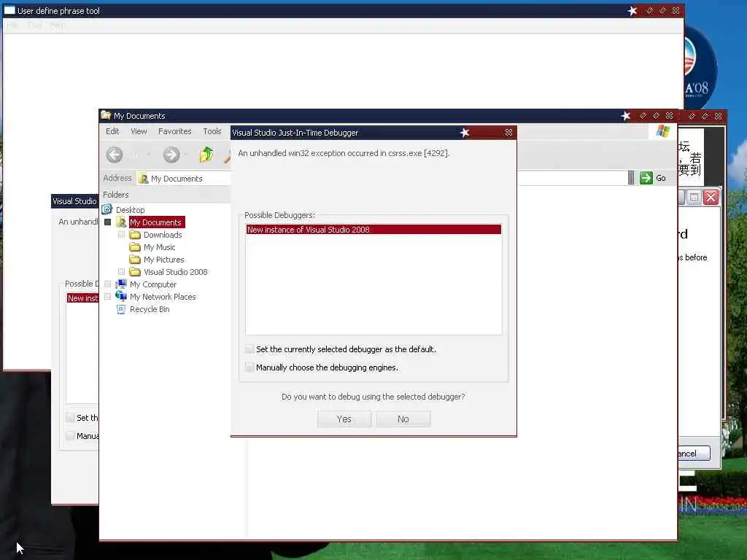Click the User define phrase tool window icon
The height and width of the screenshot is (560, 747).
[x=9, y=10]
